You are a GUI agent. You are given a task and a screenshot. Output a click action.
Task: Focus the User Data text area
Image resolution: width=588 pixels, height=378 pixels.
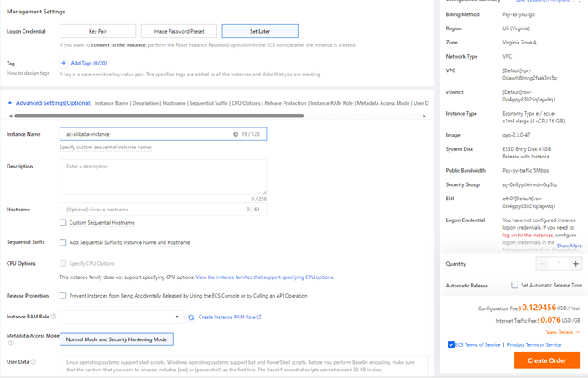(243, 365)
